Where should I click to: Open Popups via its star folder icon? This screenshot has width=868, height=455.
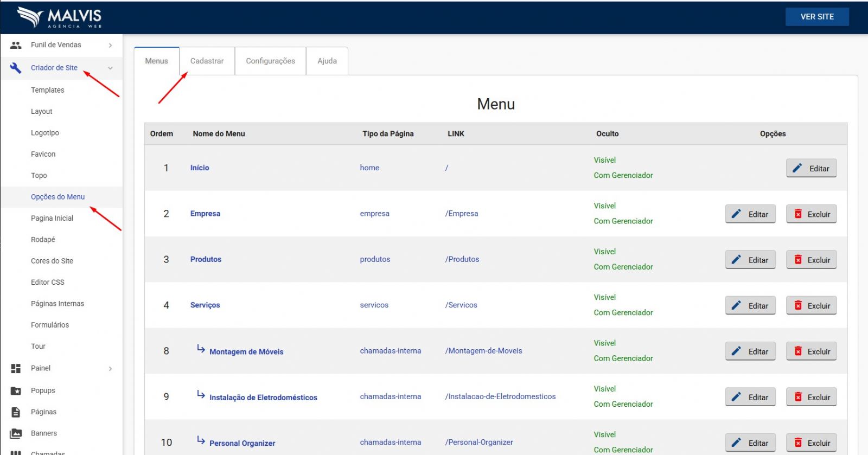(16, 390)
